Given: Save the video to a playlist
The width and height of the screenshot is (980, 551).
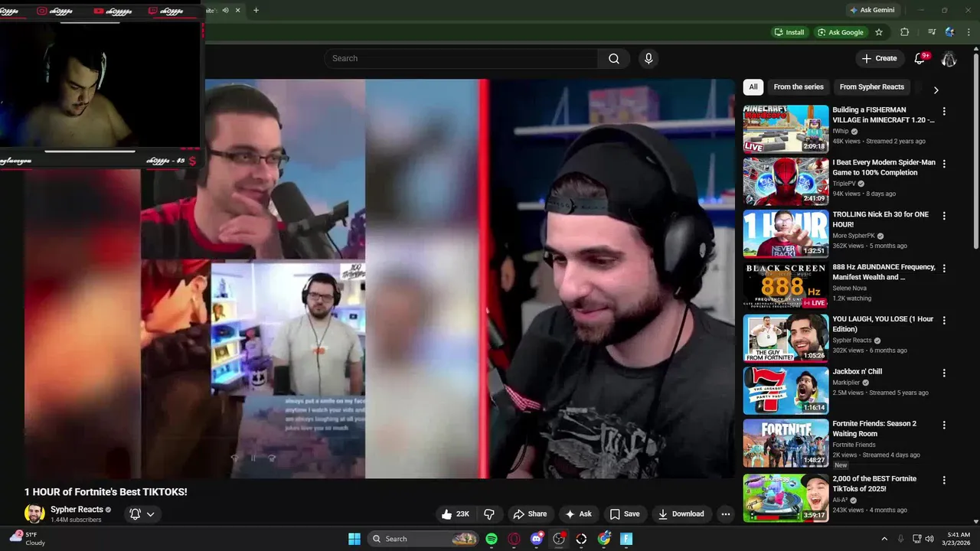Looking at the screenshot, I should pos(625,514).
